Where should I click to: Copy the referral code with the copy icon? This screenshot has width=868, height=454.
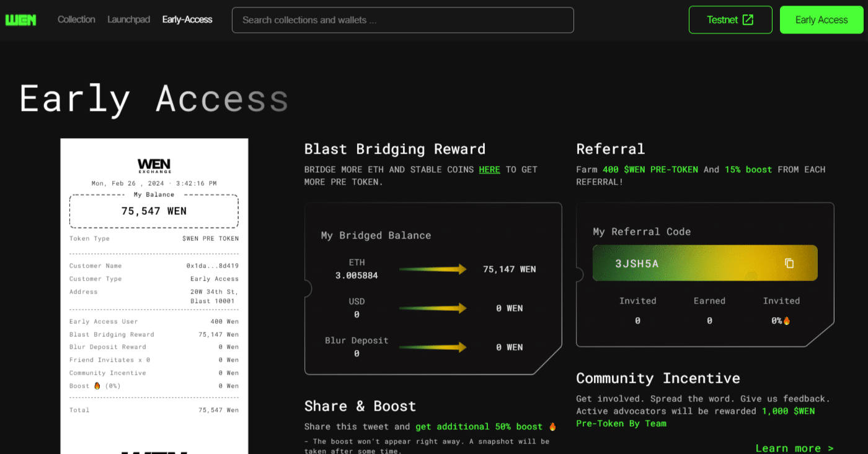[x=789, y=263]
